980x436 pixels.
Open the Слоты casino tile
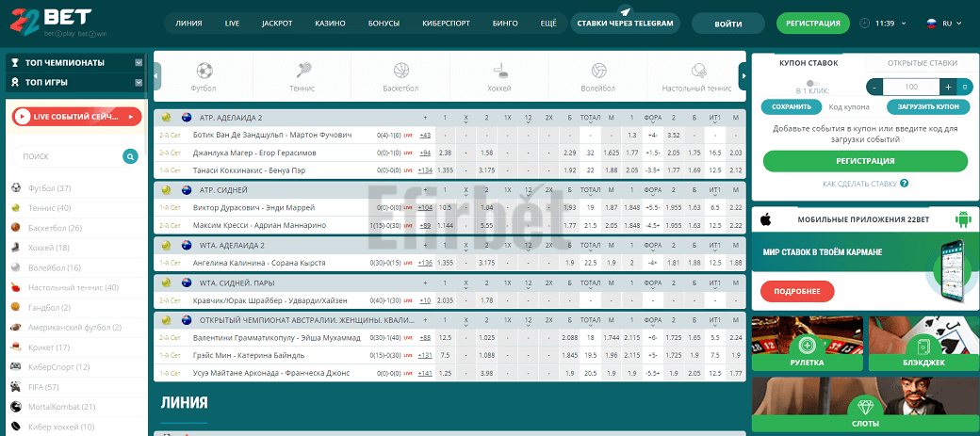866,405
